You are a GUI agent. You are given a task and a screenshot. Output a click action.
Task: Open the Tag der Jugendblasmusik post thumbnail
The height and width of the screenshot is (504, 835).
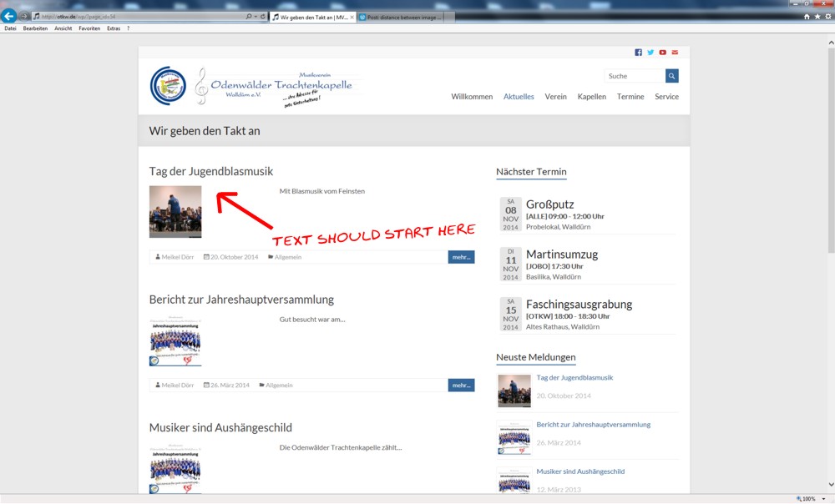coord(175,212)
